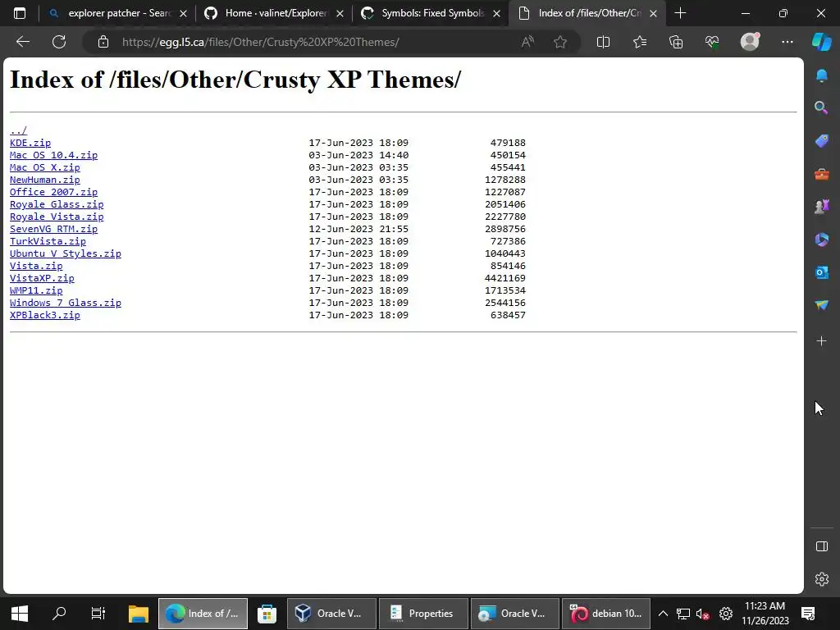Close the Symbols Fixed Symbols tab

(496, 13)
